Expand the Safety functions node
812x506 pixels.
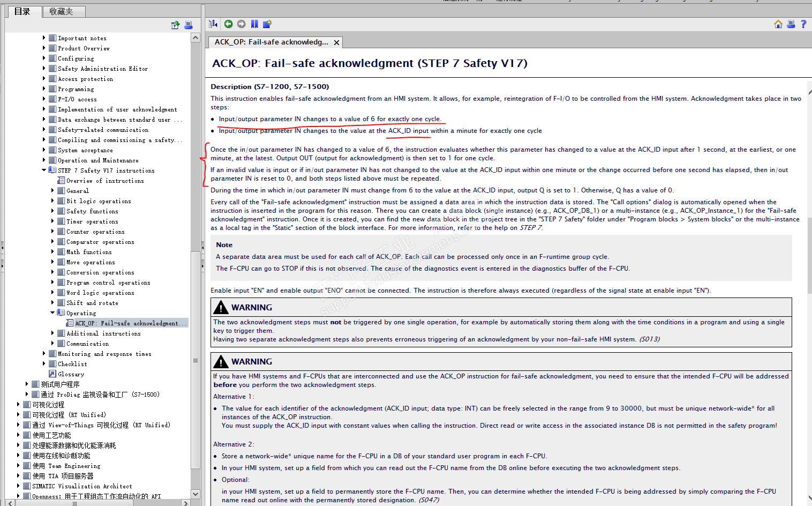click(52, 211)
